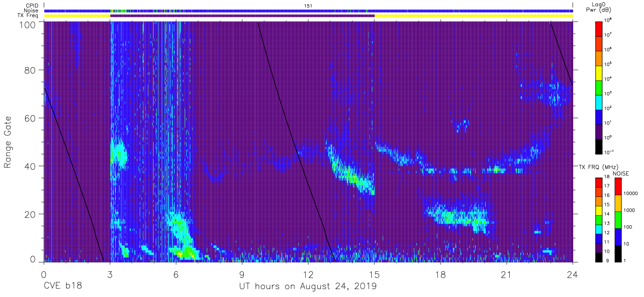Pick the orange segment of NOISE bar
The width and height of the screenshot is (644, 297).
coord(618,203)
